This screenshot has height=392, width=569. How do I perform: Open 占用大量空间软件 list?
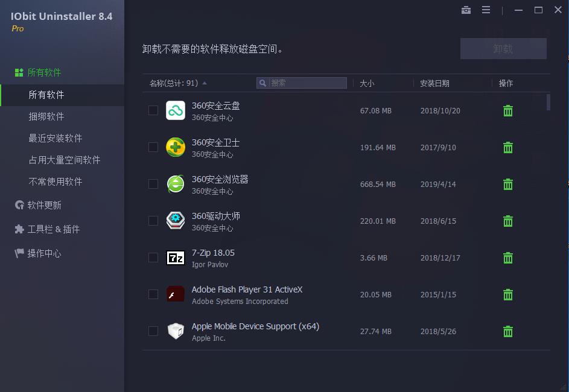64,160
